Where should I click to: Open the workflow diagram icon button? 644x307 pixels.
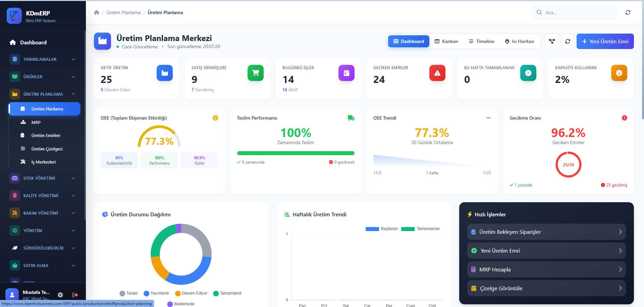(x=551, y=41)
